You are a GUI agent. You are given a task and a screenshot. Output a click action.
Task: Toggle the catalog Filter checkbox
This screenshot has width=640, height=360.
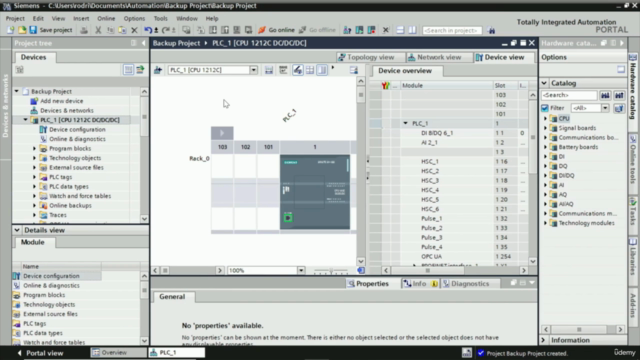click(x=545, y=108)
